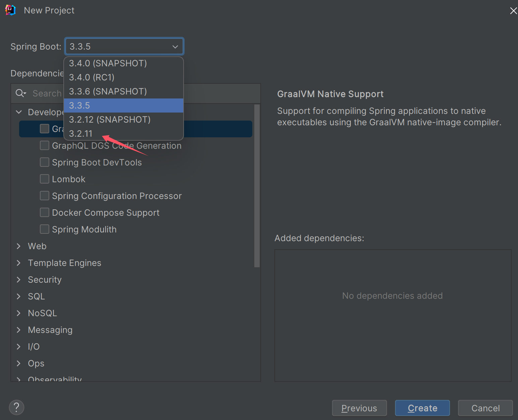This screenshot has width=518, height=420.
Task: Choose version 3.2.12 (SNAPSHOT)
Action: pos(124,120)
